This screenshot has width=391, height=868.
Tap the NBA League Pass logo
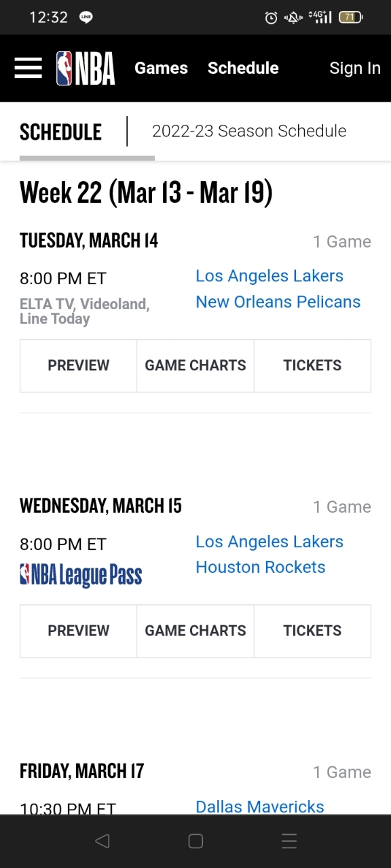click(x=81, y=576)
